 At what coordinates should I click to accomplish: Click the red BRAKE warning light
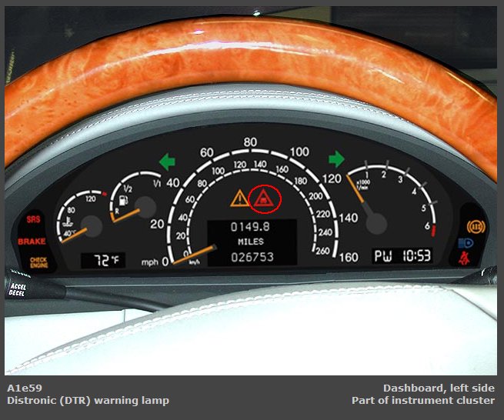click(x=32, y=242)
